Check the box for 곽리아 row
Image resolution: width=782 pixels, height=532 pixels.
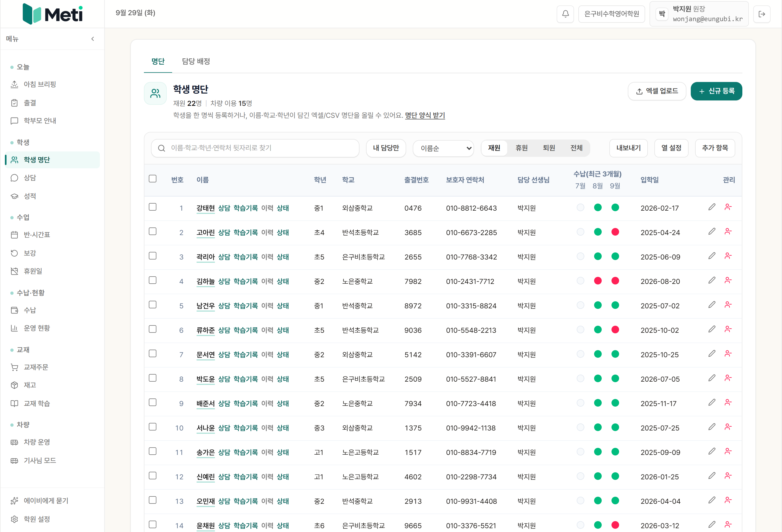[x=153, y=256]
